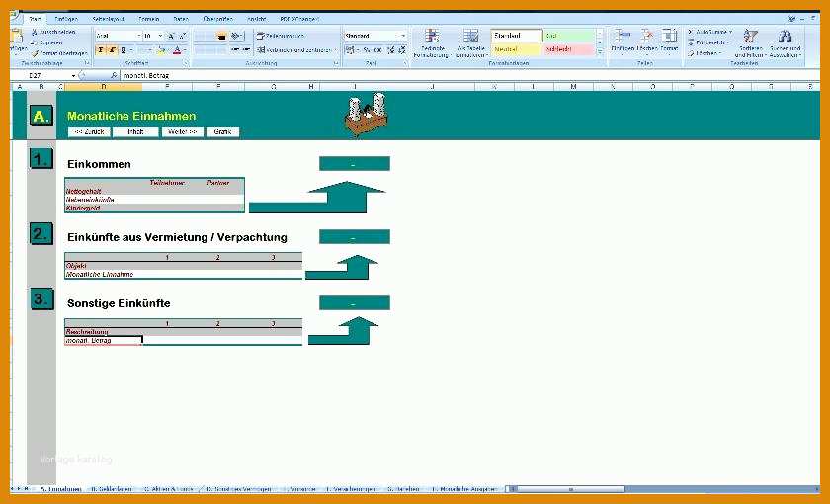Click the Kindergeld row label
This screenshot has width=830, height=504.
click(x=83, y=209)
